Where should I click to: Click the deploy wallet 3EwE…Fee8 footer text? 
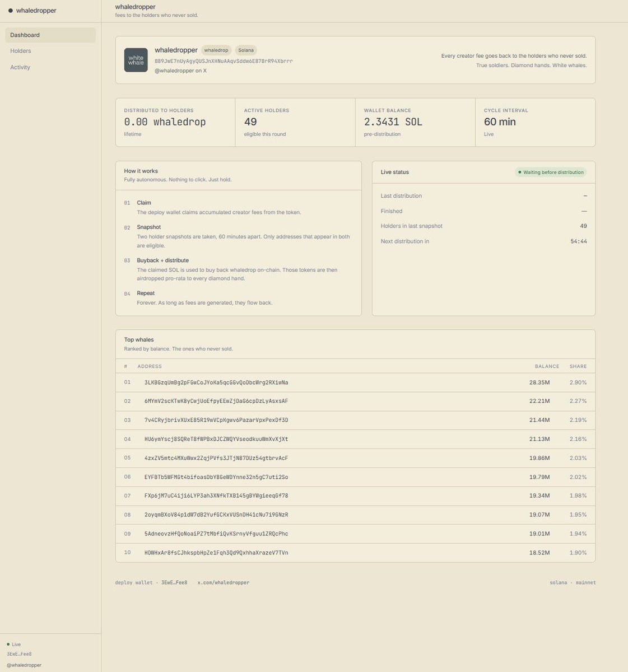click(151, 582)
